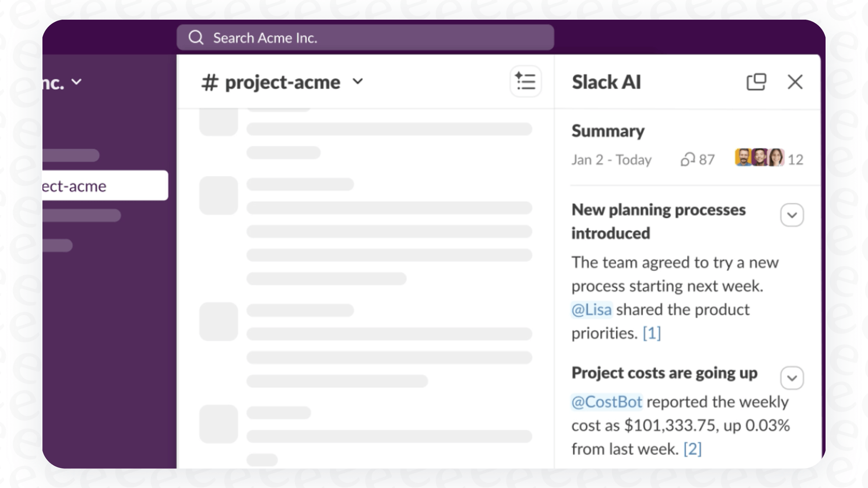Open citation [1] under planning summary
The height and width of the screenshot is (488, 868).
click(x=652, y=333)
